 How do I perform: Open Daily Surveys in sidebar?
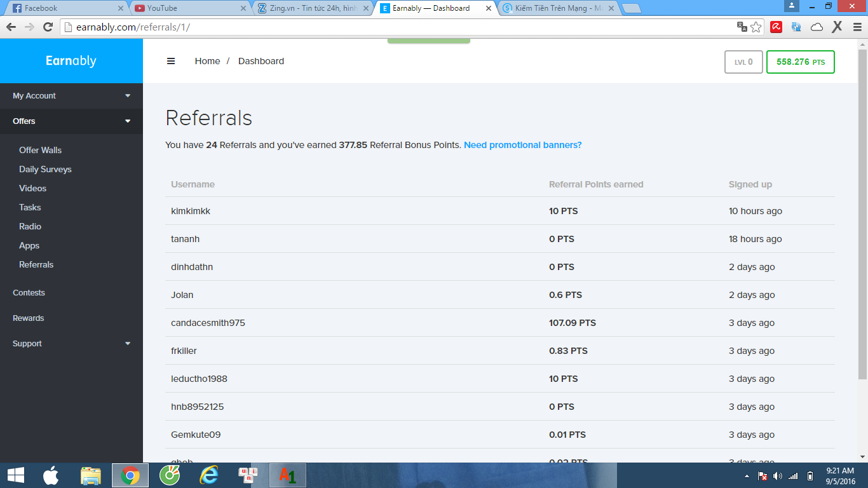[45, 169]
